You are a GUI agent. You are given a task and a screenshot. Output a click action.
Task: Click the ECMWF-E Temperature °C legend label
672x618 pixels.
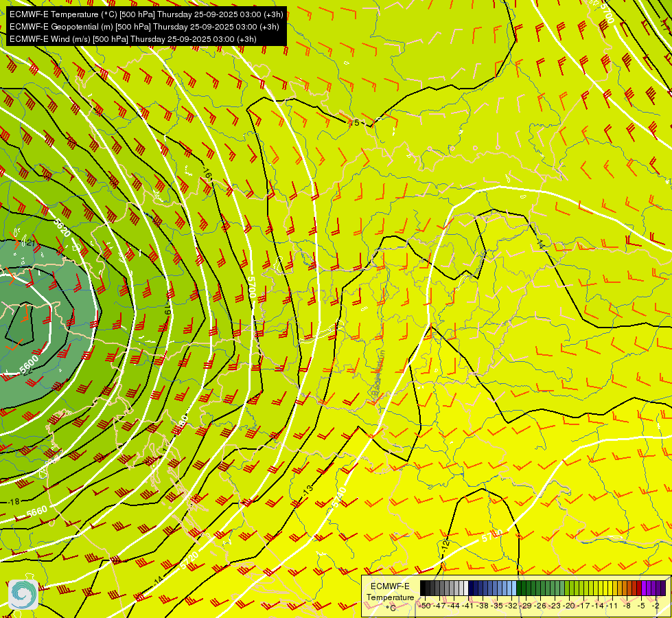[x=390, y=597]
